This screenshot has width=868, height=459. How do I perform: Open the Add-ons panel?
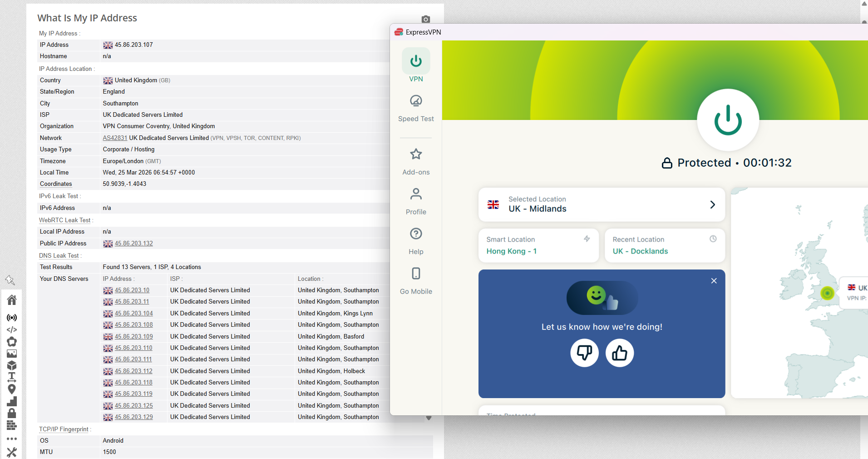tap(416, 157)
